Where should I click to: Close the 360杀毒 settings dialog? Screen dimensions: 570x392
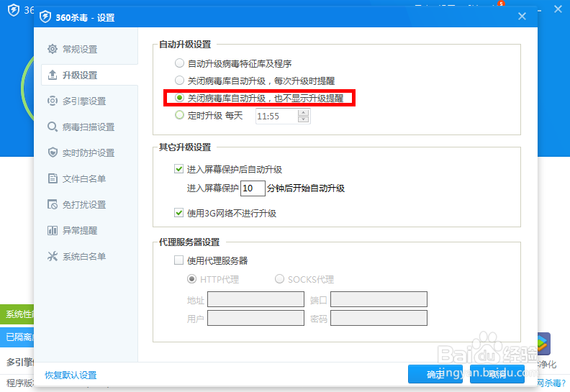click(522, 17)
